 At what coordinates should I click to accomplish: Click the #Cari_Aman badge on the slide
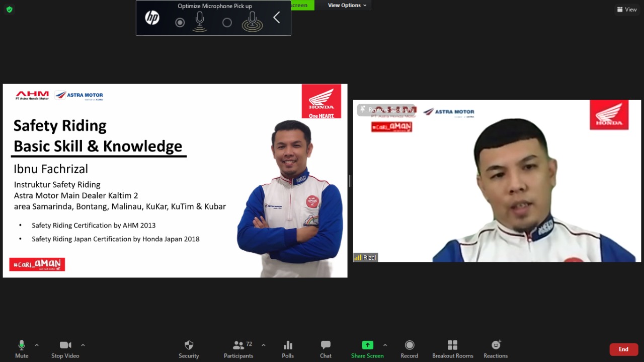coord(37,264)
